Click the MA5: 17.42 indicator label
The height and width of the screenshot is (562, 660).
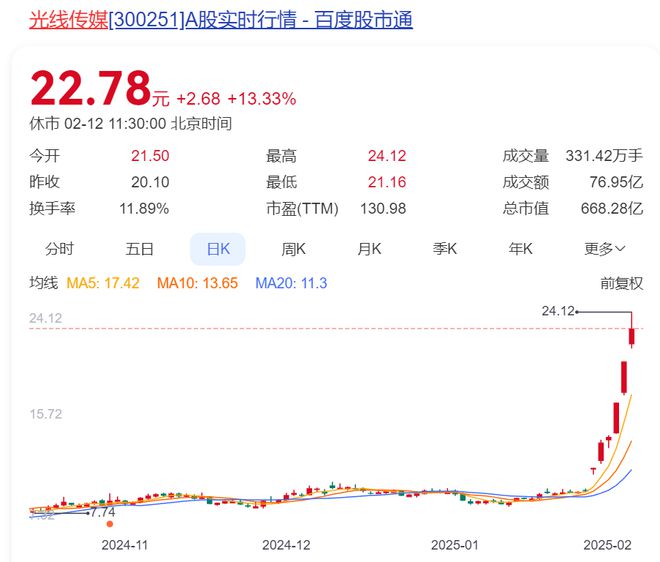tap(103, 283)
